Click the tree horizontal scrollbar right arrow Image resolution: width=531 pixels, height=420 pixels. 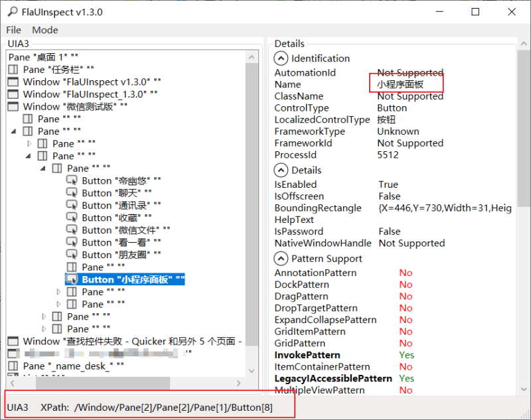click(239, 383)
